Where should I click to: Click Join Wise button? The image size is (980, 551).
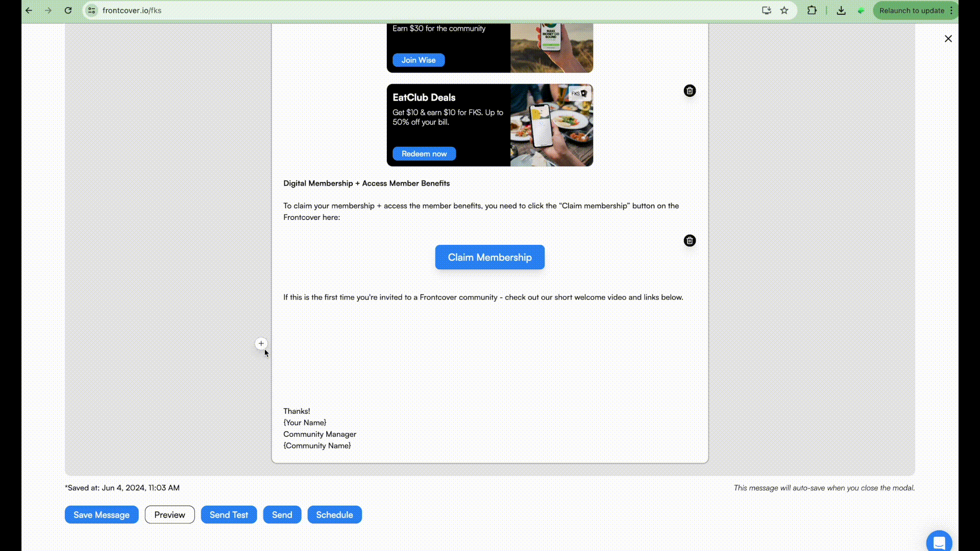(418, 60)
